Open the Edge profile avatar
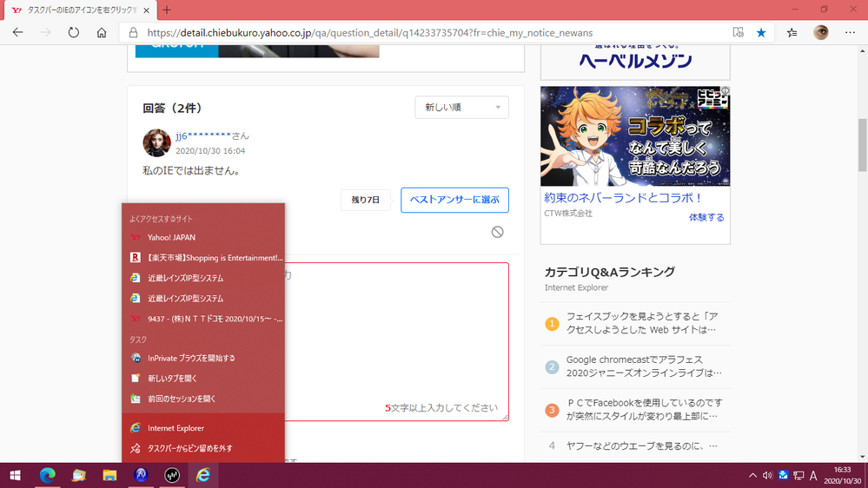 click(x=820, y=32)
